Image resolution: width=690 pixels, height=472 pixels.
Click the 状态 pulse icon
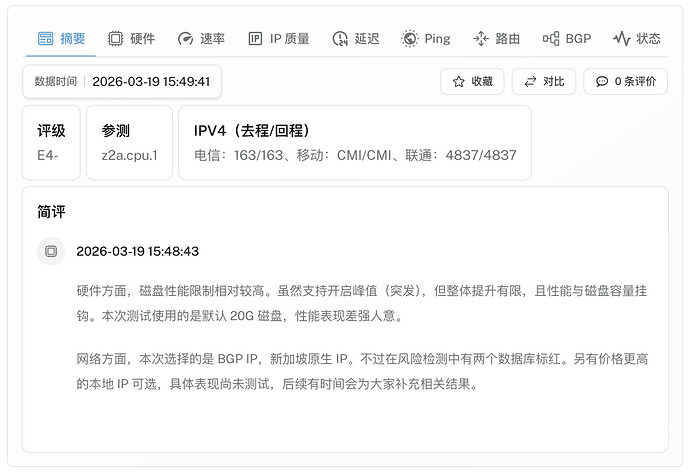[x=621, y=39]
